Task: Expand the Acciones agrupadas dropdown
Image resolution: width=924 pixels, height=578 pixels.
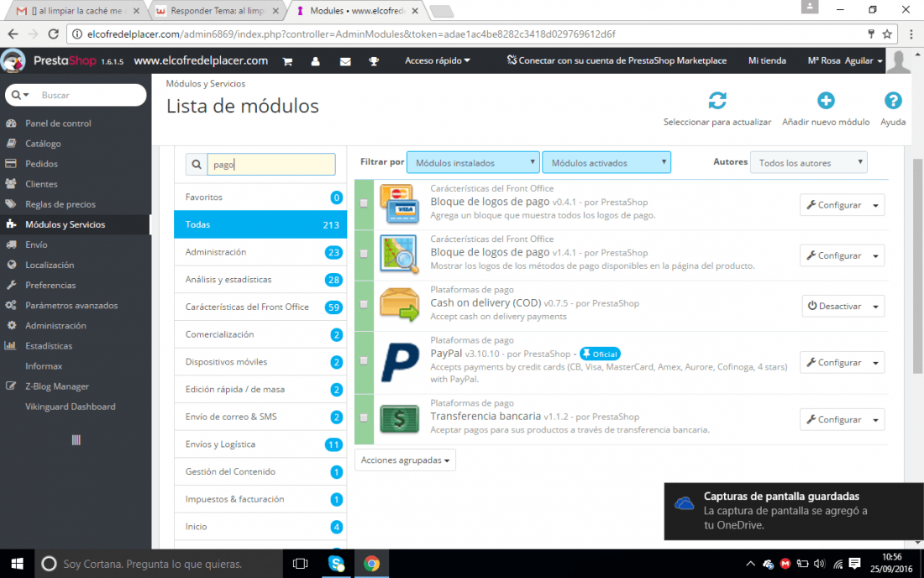Action: (x=405, y=460)
